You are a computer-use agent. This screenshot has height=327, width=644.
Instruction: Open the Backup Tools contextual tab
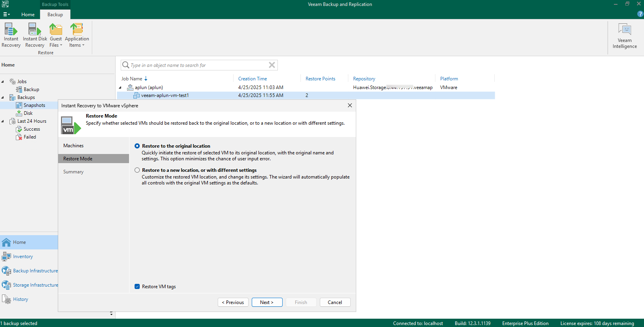[55, 4]
